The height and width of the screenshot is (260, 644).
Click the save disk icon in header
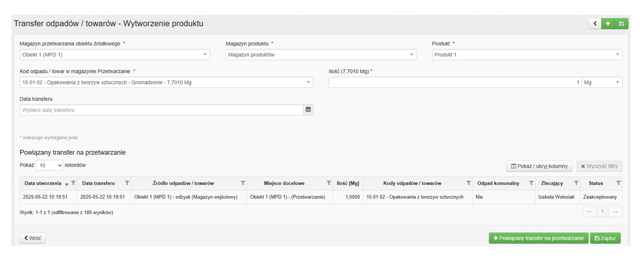(621, 24)
